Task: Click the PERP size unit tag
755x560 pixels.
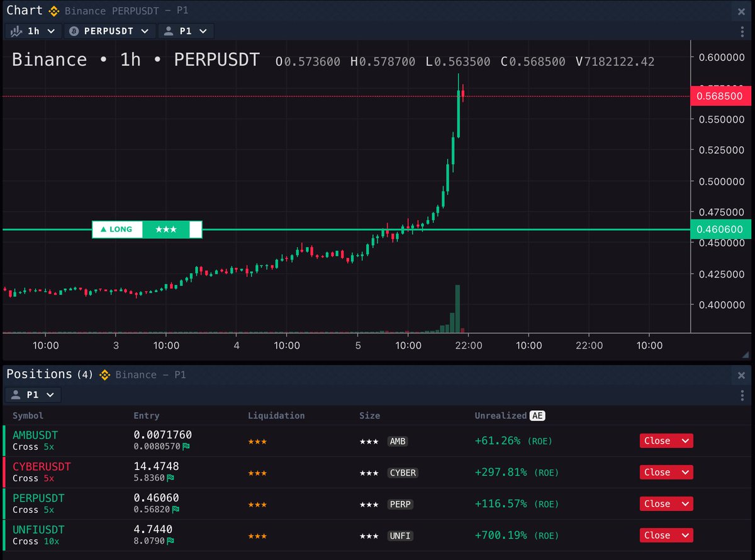Action: tap(400, 505)
